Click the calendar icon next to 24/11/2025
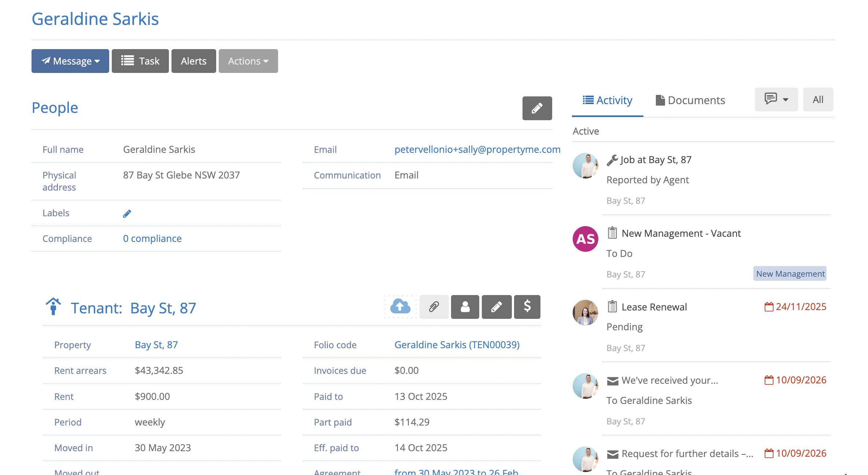 (x=769, y=307)
